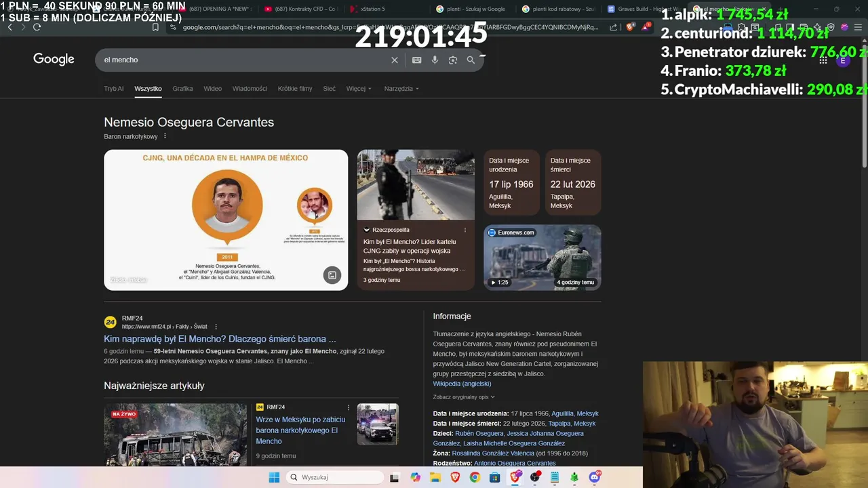Open the NA ŻYWO burned bus thumbnail

coord(175,434)
